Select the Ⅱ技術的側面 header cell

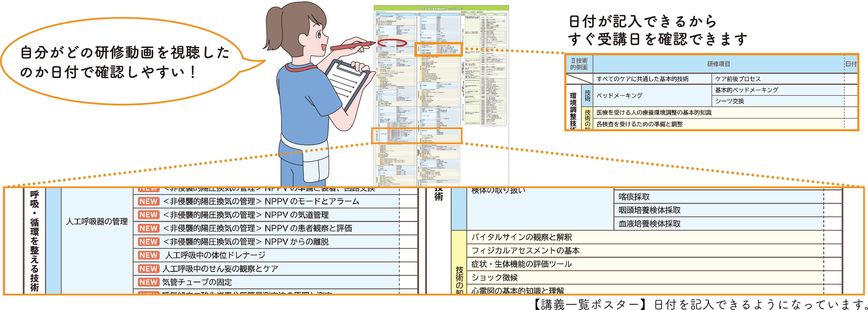[x=579, y=64]
